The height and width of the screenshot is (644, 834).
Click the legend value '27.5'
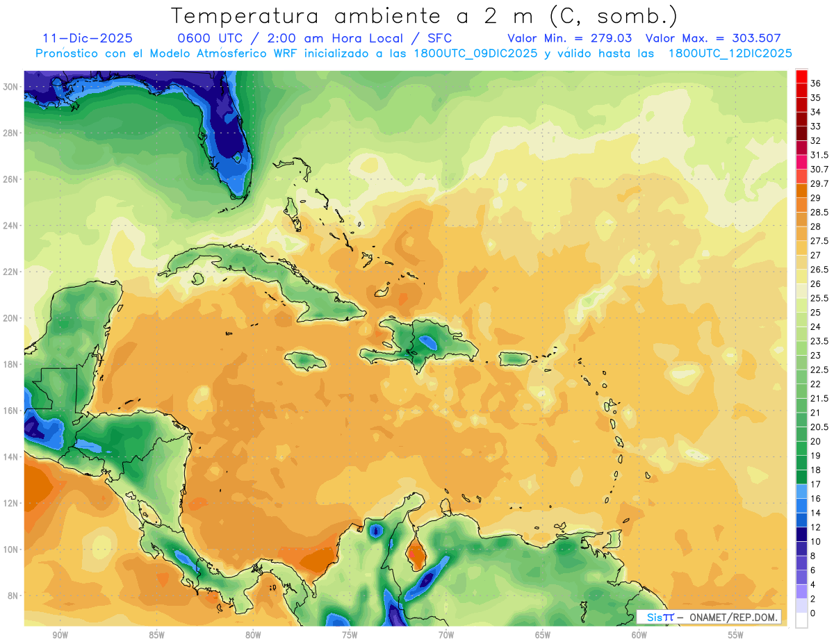[x=819, y=241]
